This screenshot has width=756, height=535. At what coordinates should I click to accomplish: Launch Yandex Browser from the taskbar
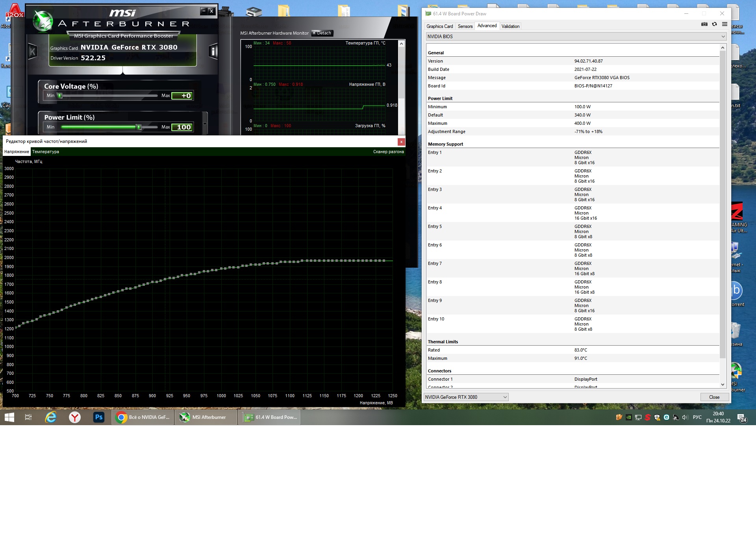[75, 417]
